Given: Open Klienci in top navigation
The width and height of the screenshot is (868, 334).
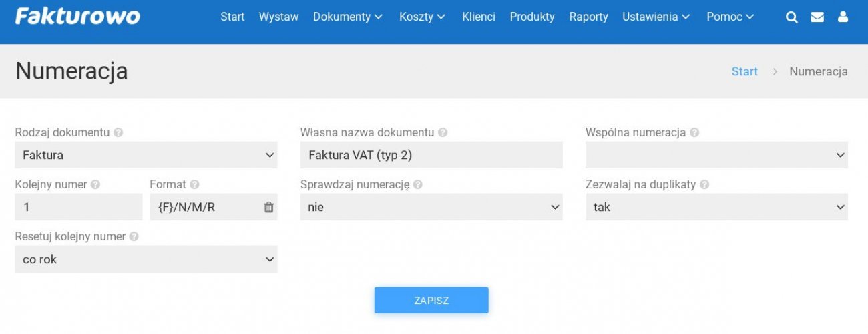Looking at the screenshot, I should (479, 17).
